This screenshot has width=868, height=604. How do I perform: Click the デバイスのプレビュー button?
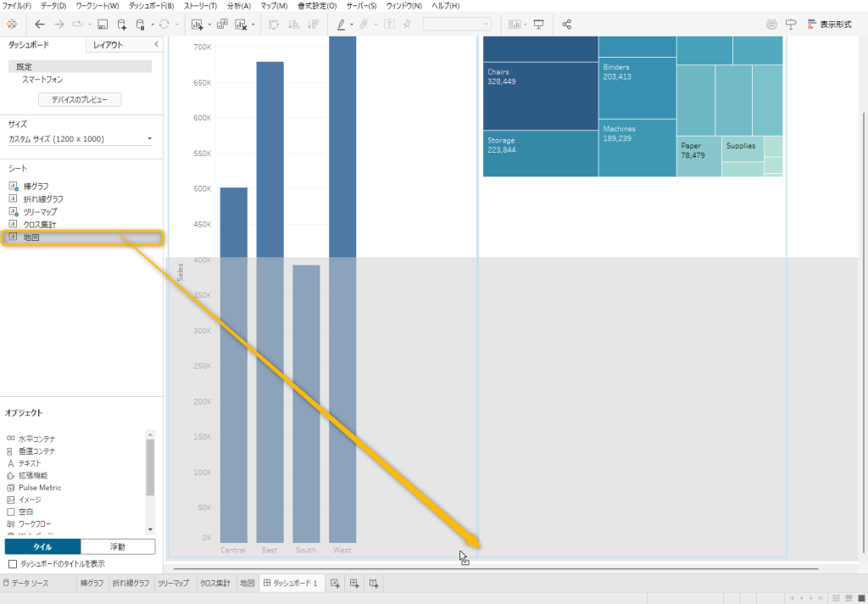[x=80, y=100]
